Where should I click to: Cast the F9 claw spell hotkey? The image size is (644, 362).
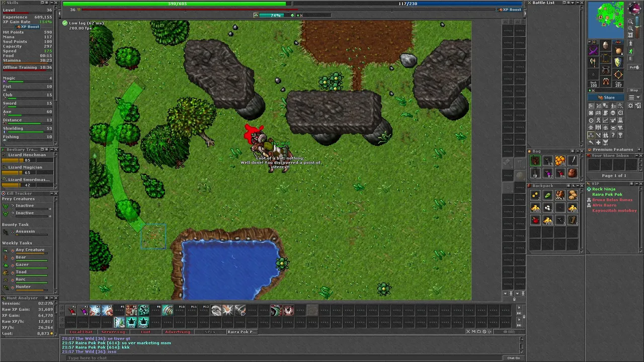tap(168, 311)
